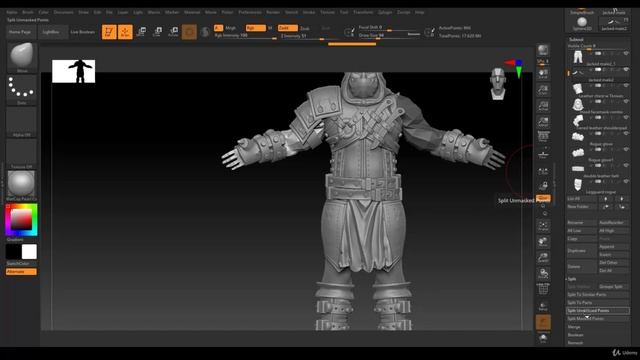Click the Rotate view icon in right shelf
This screenshot has width=640, height=360.
click(543, 273)
